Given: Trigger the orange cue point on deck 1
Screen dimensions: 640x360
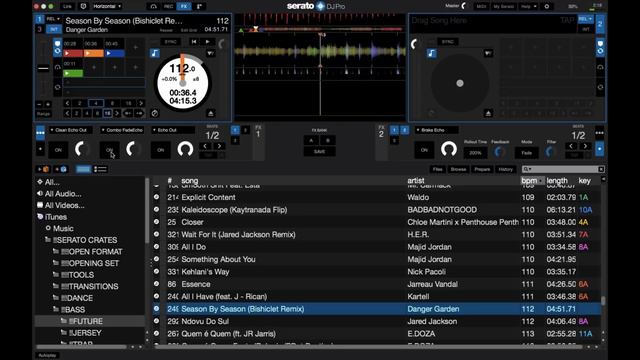Looking at the screenshot, I should (93, 53).
